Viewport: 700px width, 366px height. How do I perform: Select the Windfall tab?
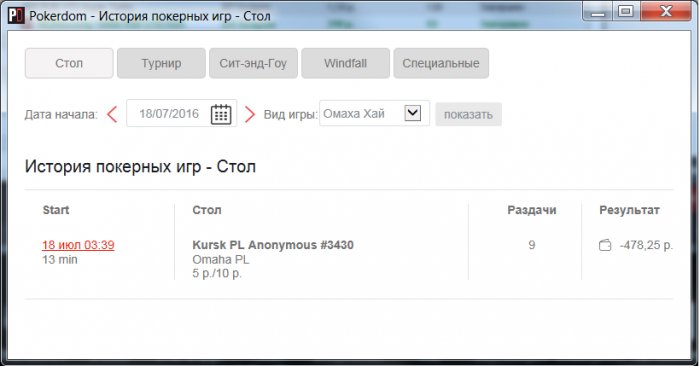(346, 63)
